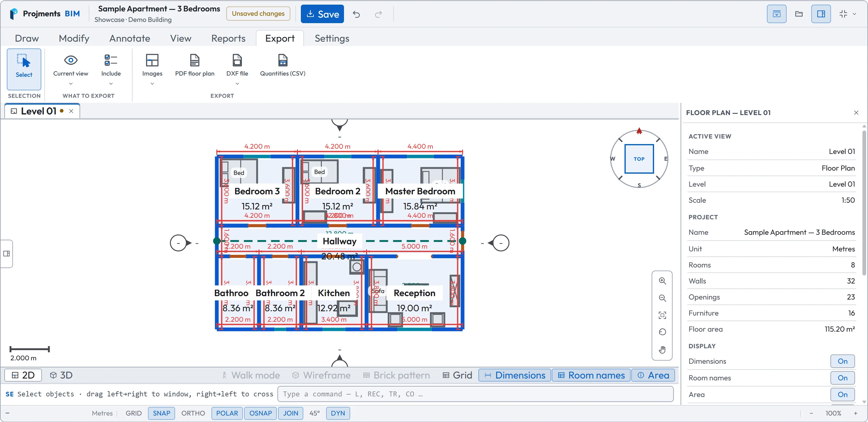The width and height of the screenshot is (868, 422).
Task: Toggle DYN in status bar
Action: [338, 413]
